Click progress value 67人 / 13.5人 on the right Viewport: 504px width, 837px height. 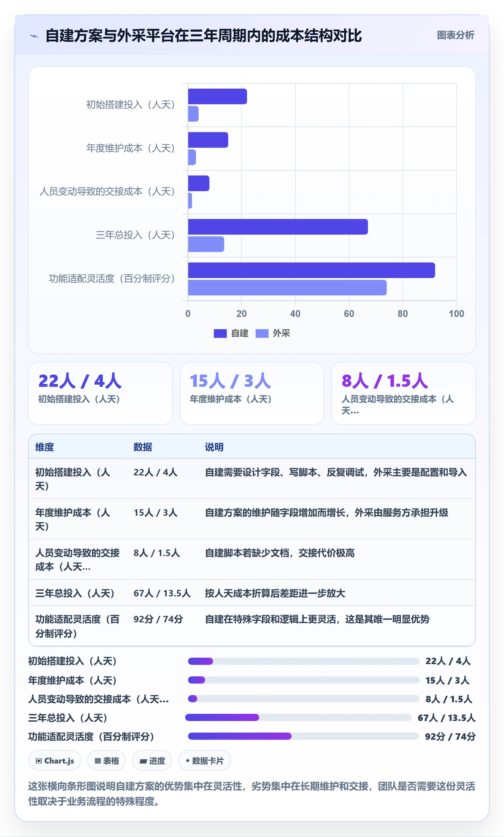447,718
